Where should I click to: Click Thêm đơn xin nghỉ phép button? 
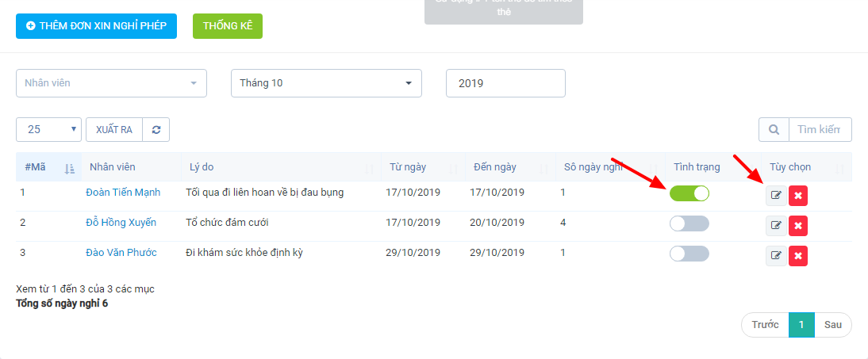(x=96, y=26)
